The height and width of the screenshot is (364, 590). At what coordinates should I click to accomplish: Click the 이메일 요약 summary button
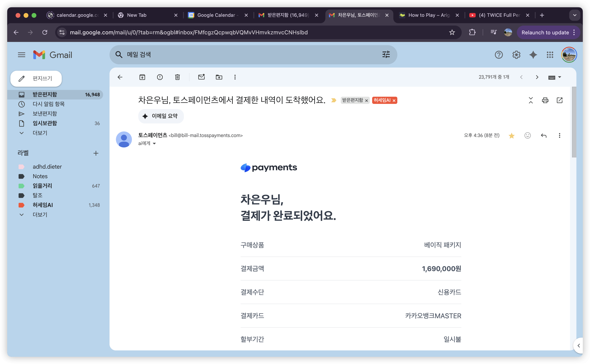[161, 116]
